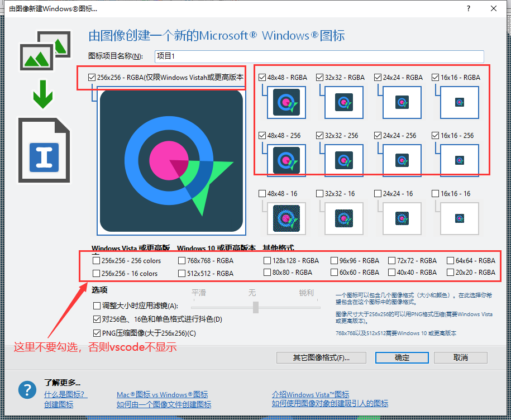The height and width of the screenshot is (420, 511).
Task: Toggle PNG compress images option
Action: coord(97,333)
